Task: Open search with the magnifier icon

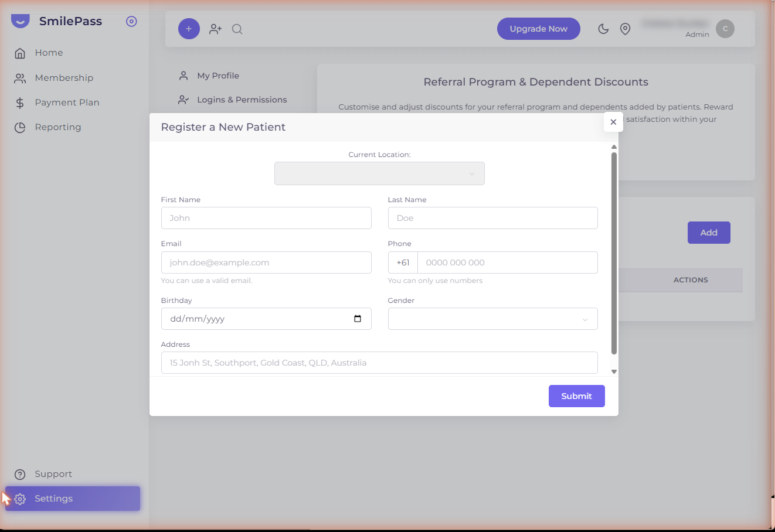Action: 237,29
